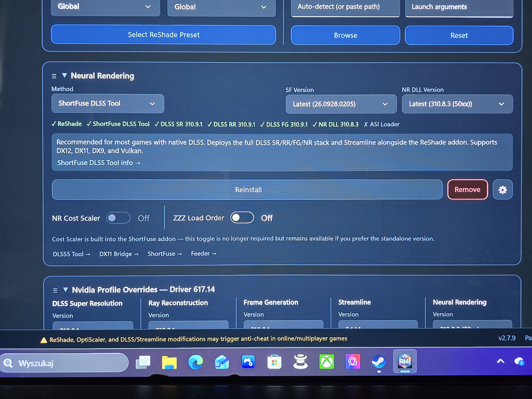
Task: Open File Explorer from the taskbar
Action: click(169, 362)
